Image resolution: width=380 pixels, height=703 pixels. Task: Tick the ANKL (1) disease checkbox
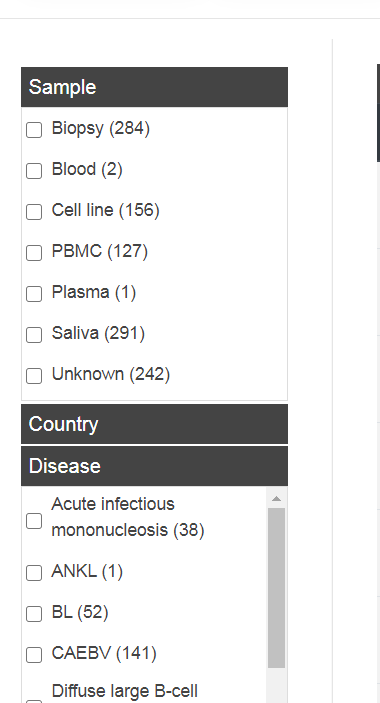[x=34, y=573]
